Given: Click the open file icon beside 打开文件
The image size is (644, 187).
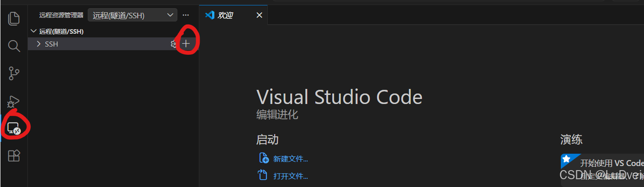Looking at the screenshot, I should coord(263,175).
